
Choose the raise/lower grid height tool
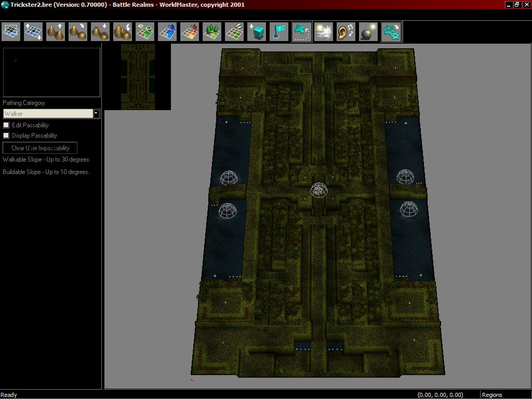coord(33,32)
